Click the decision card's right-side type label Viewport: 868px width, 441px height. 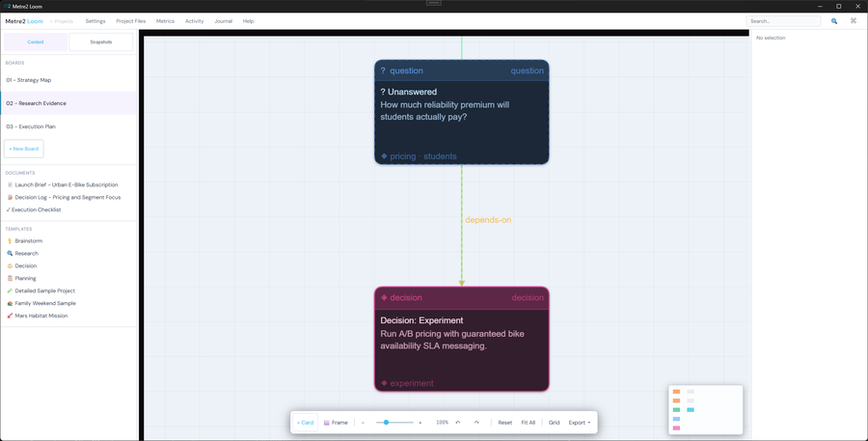(528, 297)
